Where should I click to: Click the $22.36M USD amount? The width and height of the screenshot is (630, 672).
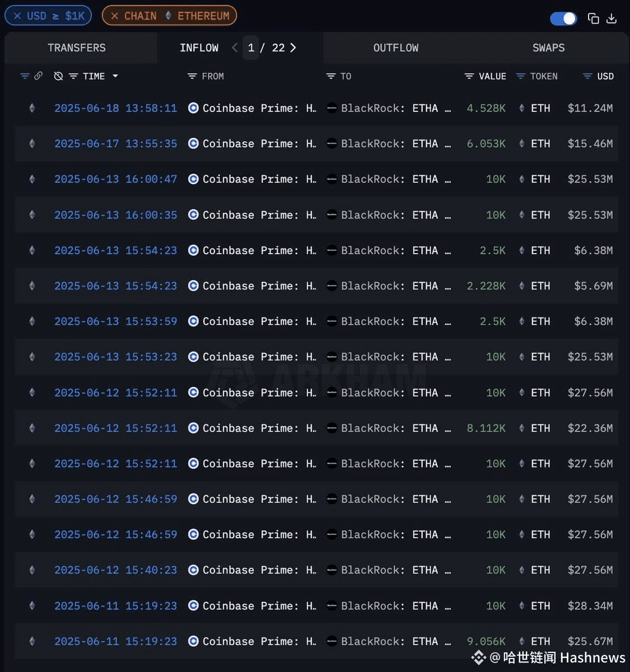pos(590,428)
